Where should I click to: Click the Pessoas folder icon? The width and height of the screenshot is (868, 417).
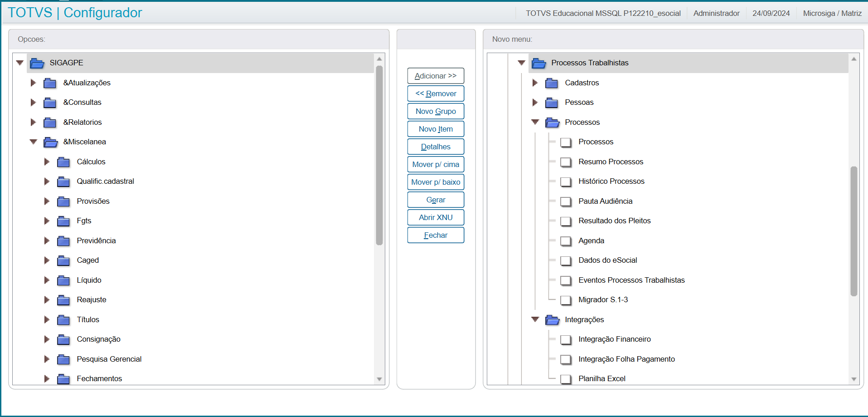(x=552, y=103)
